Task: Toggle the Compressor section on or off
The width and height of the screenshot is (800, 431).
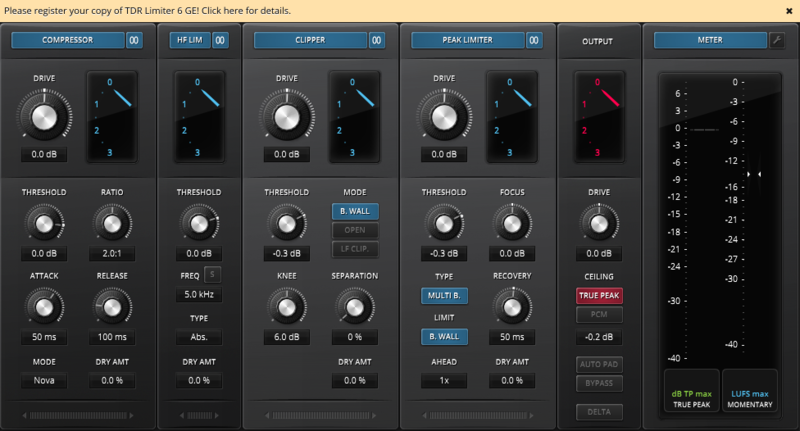Action: (67, 40)
